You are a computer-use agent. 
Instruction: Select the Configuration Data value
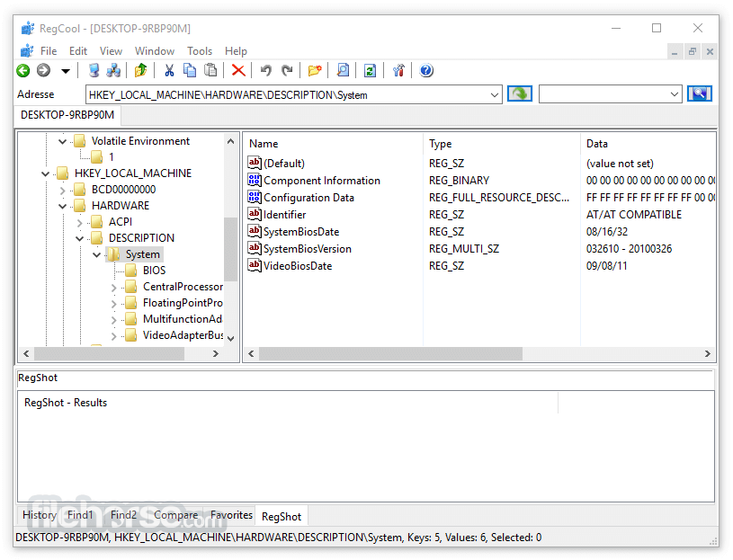(308, 198)
